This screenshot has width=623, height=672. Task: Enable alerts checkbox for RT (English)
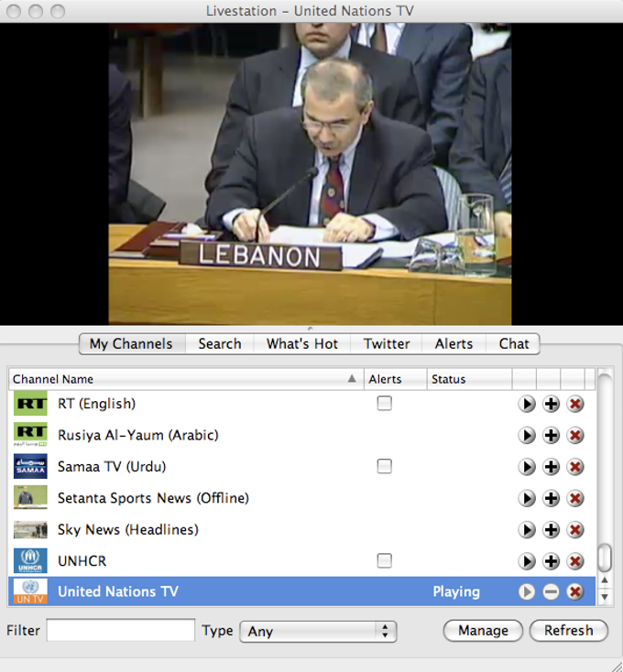(x=384, y=403)
